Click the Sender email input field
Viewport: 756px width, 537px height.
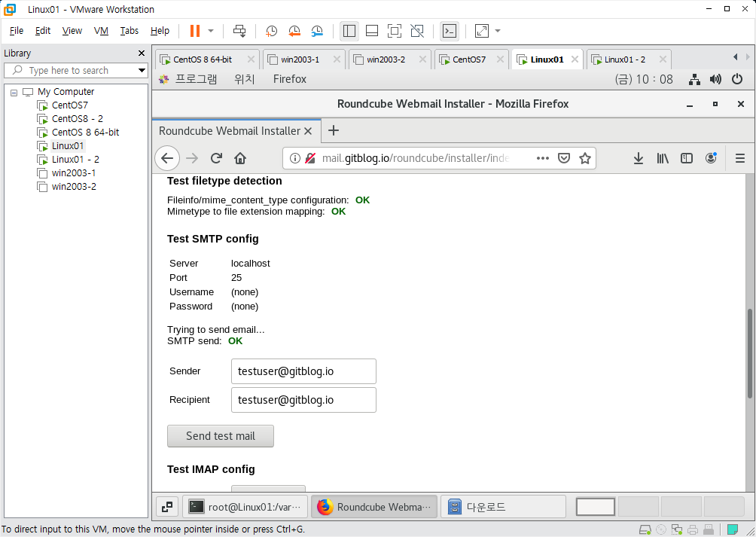(303, 371)
